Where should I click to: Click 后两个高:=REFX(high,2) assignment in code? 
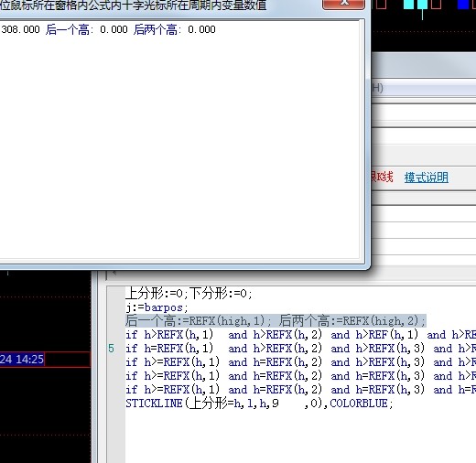tap(352, 321)
